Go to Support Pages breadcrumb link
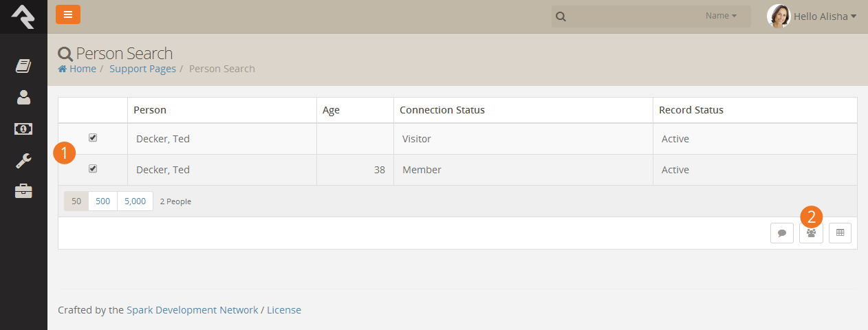 point(142,69)
